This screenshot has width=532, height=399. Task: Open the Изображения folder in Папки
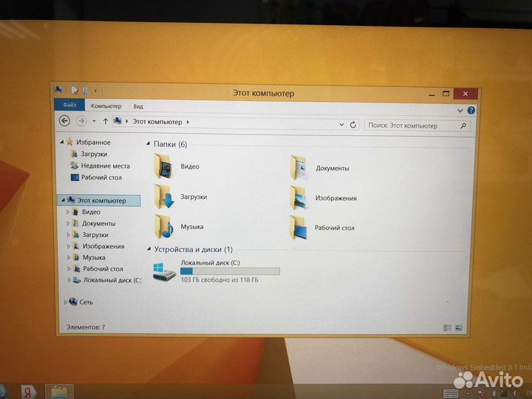click(323, 198)
